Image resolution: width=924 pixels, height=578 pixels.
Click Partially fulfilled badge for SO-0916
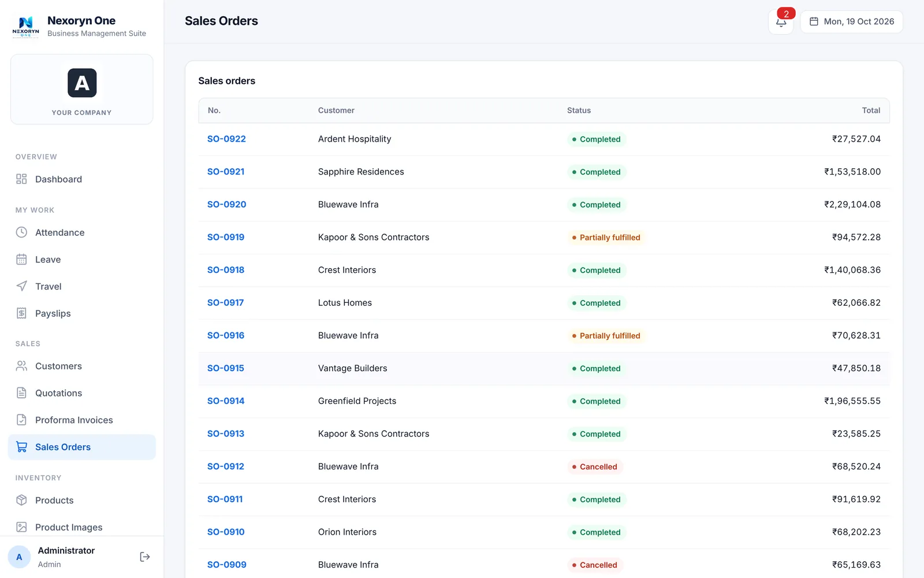click(606, 336)
